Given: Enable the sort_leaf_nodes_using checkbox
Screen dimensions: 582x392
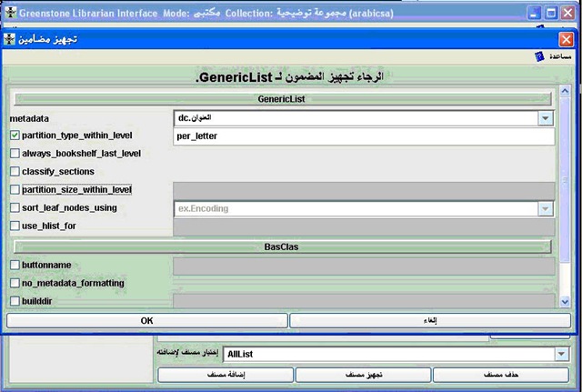Looking at the screenshot, I should (15, 207).
